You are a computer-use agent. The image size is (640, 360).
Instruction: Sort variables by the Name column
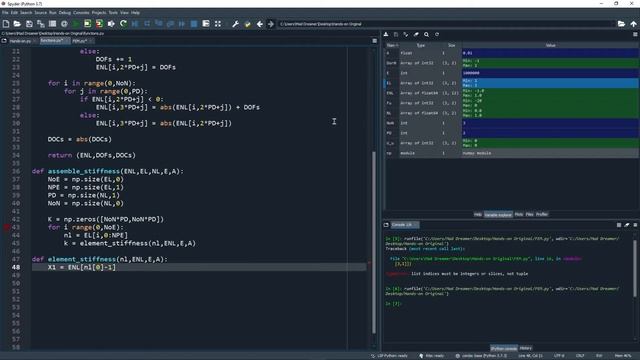click(x=392, y=45)
